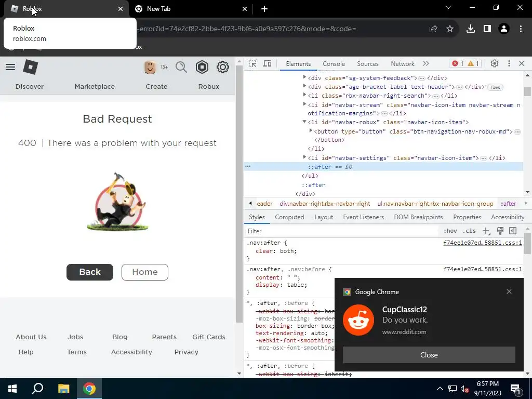Open the Computed styles tab
The width and height of the screenshot is (532, 399).
tap(289, 217)
